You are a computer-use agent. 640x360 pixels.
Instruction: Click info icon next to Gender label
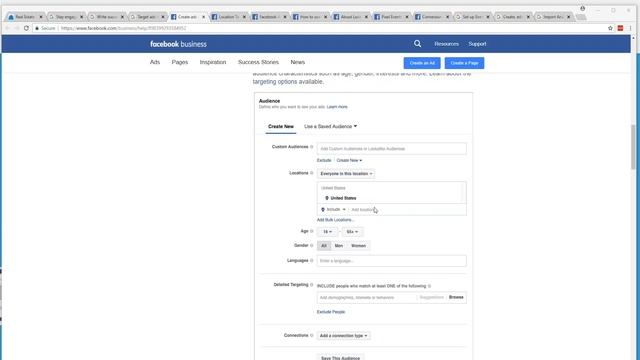pos(312,246)
